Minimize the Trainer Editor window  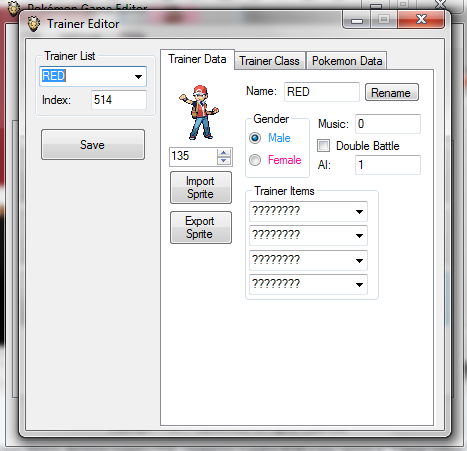click(x=357, y=20)
